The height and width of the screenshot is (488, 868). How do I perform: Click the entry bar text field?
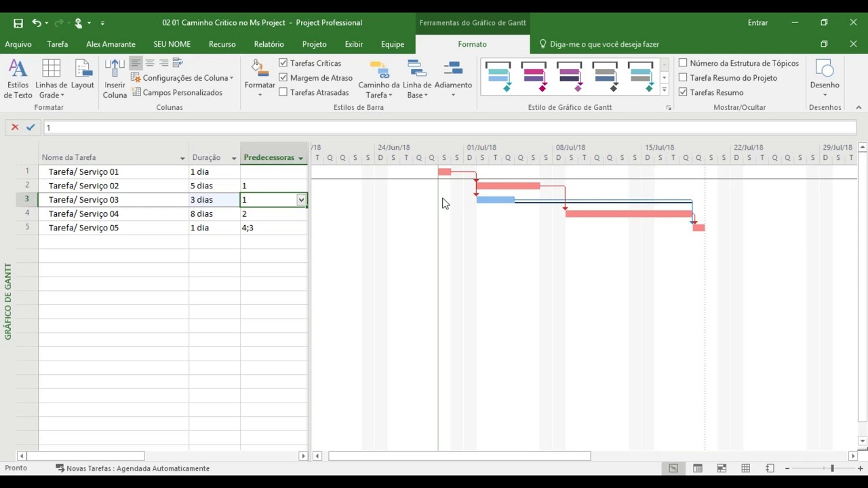pyautogui.click(x=449, y=127)
